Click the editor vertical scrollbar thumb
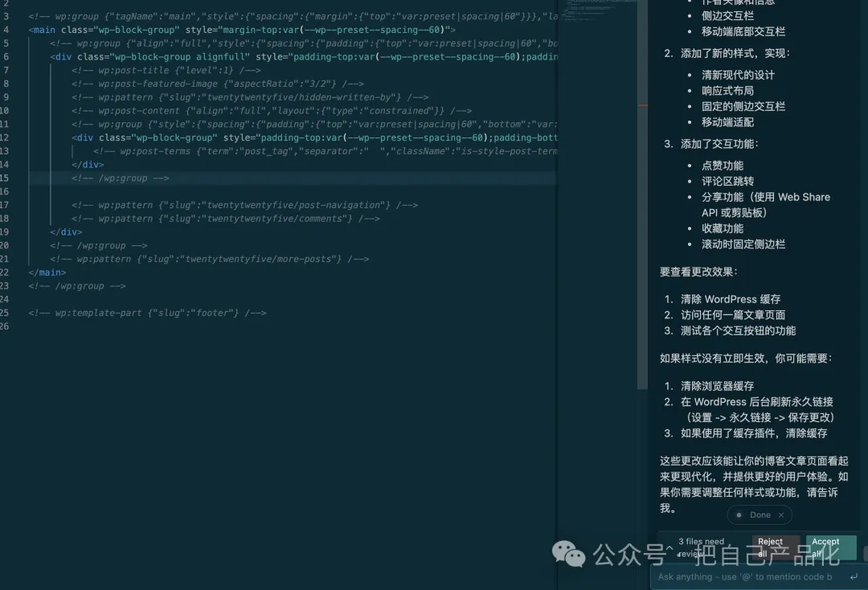Screen dimensions: 868x590 (642, 194)
